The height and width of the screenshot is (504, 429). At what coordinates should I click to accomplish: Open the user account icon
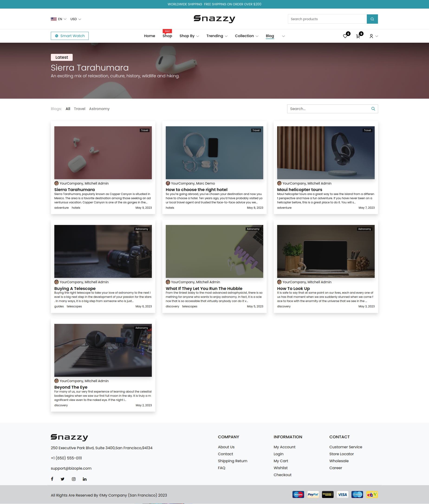pos(371,36)
